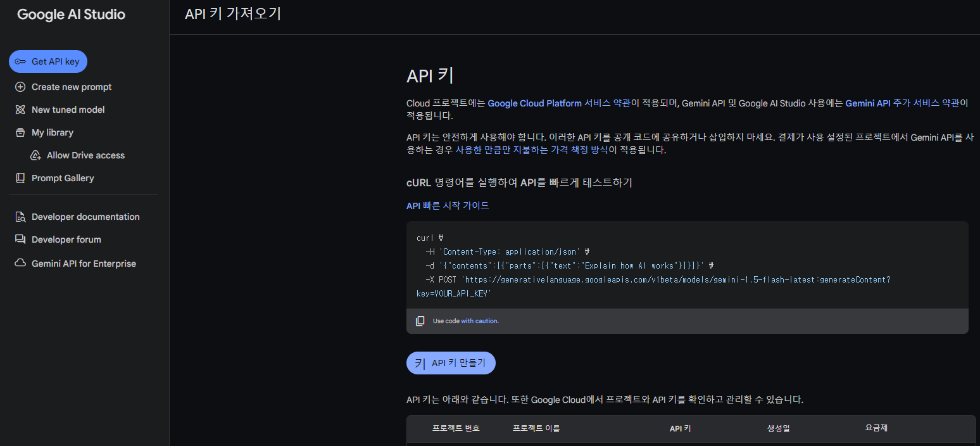Click the large API 키 heading

[x=430, y=75]
